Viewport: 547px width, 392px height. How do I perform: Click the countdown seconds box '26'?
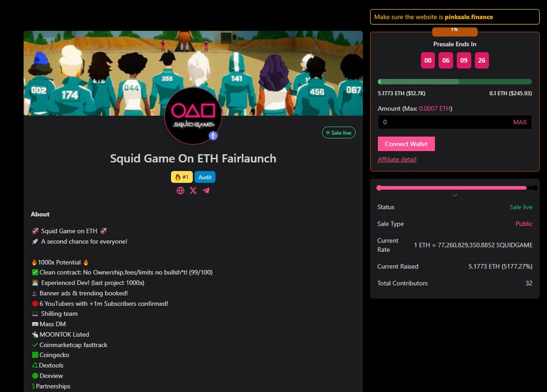pyautogui.click(x=482, y=61)
